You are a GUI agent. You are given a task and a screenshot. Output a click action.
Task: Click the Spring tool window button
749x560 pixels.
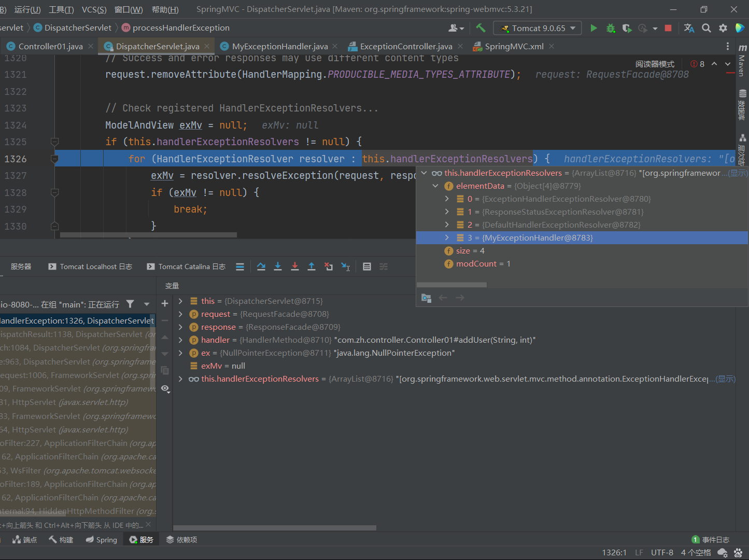[x=102, y=540]
